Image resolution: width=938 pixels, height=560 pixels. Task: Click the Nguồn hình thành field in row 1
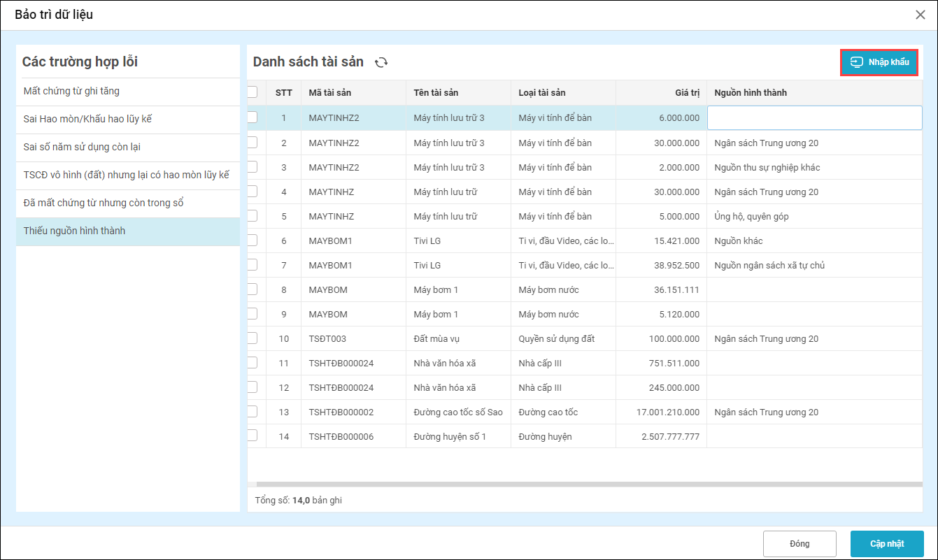click(814, 118)
